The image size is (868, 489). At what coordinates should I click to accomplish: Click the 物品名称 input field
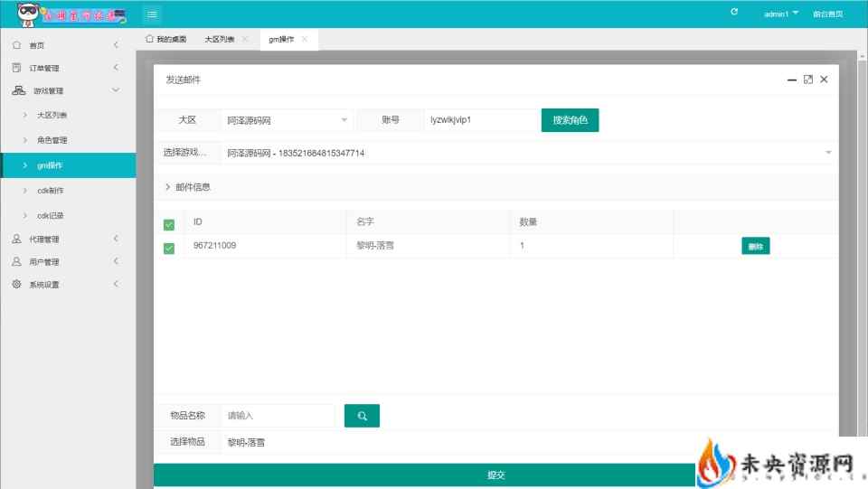click(278, 416)
